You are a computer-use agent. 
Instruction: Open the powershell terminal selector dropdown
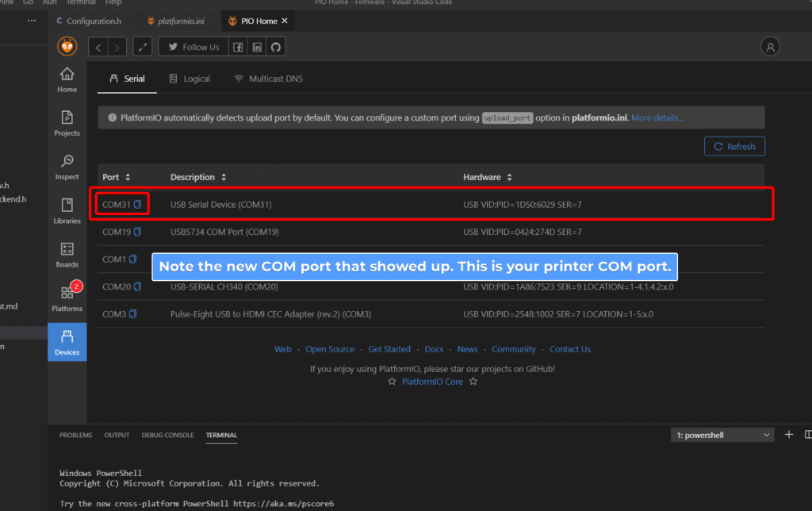(x=722, y=435)
